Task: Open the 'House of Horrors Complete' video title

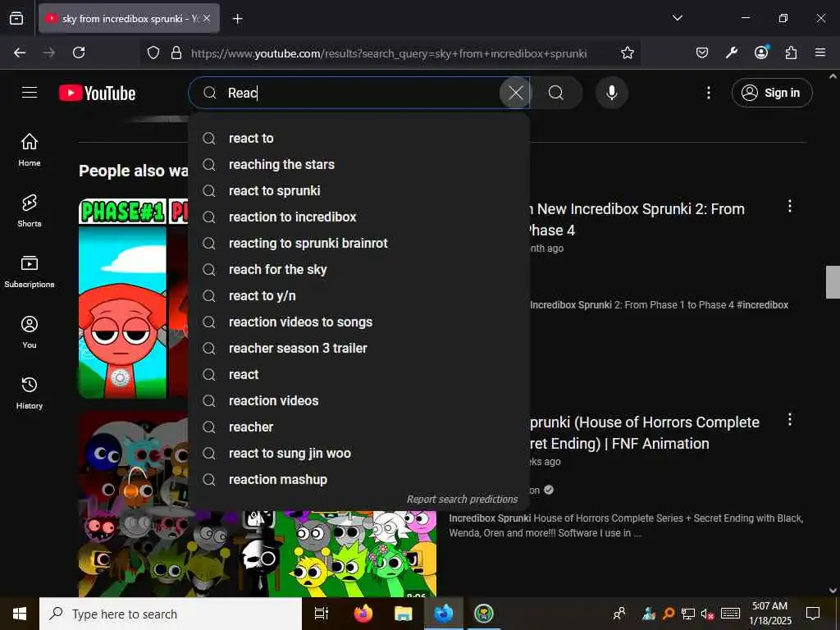Action: click(x=645, y=433)
